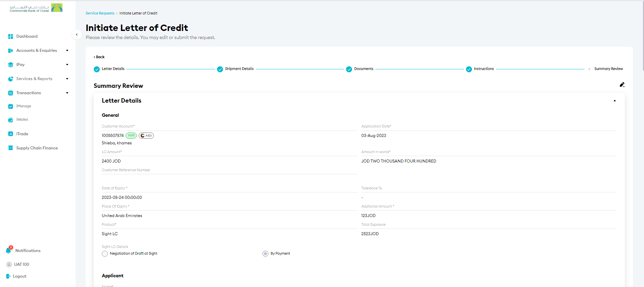Click the Applicant section heading
Viewport: 644px width, 287px height.
113,276
